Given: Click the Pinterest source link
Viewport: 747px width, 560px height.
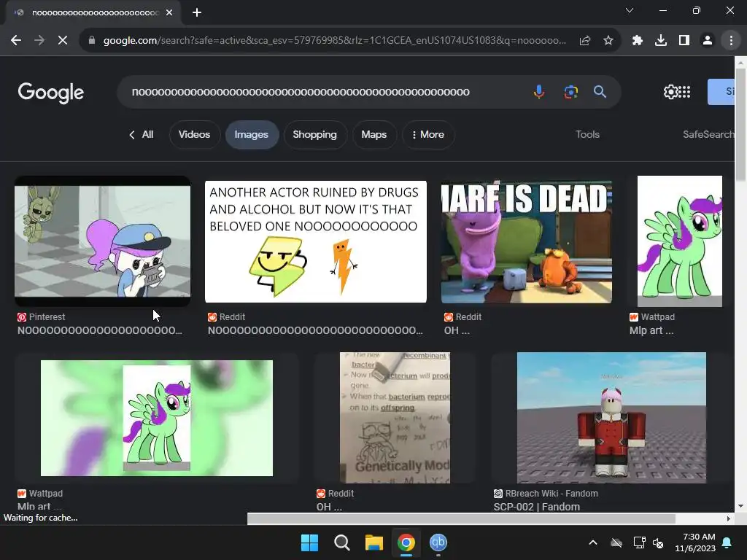Looking at the screenshot, I should tap(42, 317).
